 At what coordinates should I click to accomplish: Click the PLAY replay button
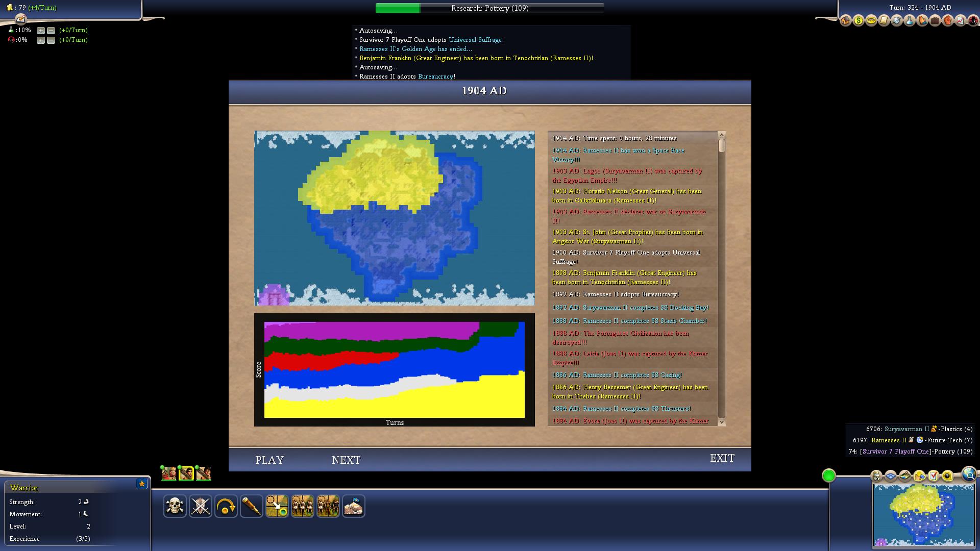click(269, 460)
